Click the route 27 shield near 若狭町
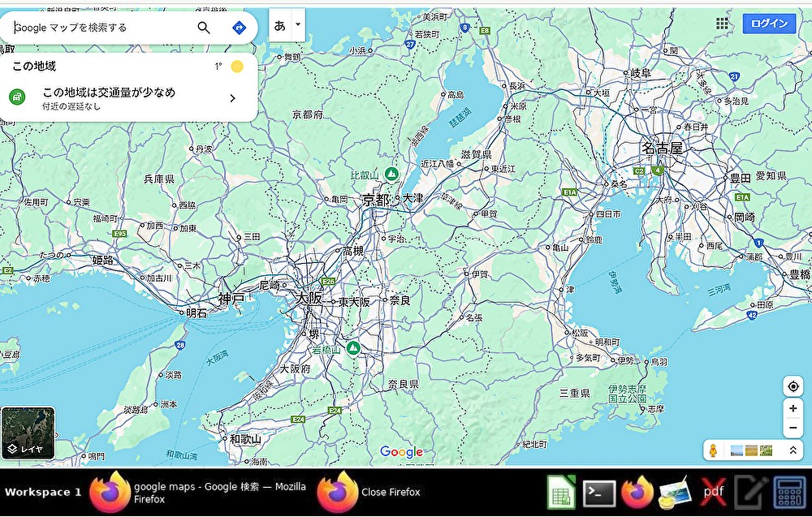Screen dimensions: 812x517 [410, 45]
